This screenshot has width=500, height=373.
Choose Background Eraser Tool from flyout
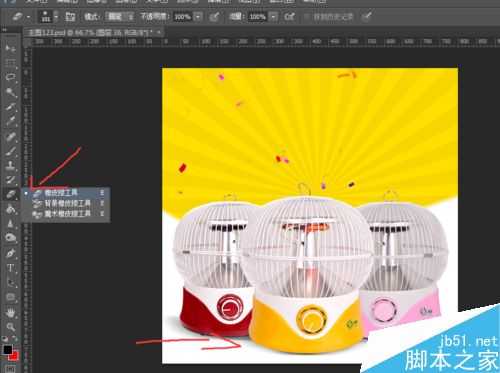click(x=66, y=203)
